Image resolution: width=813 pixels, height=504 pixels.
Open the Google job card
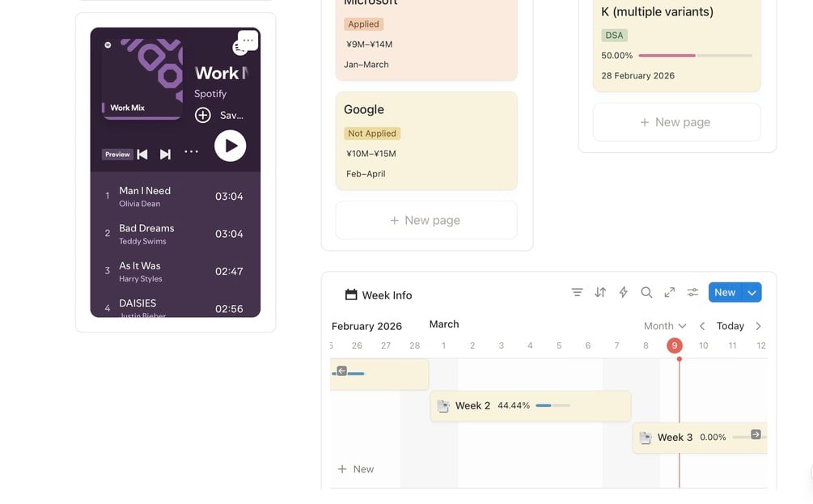426,141
